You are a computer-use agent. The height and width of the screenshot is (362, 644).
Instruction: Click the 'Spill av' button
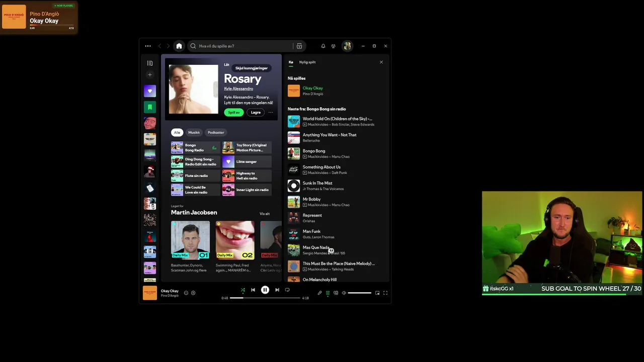tap(234, 112)
